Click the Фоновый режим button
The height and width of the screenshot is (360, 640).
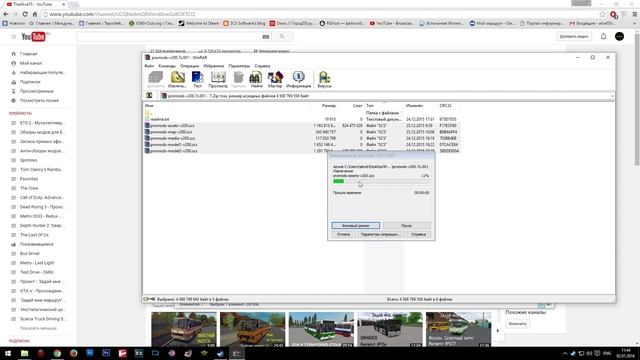[x=356, y=225]
